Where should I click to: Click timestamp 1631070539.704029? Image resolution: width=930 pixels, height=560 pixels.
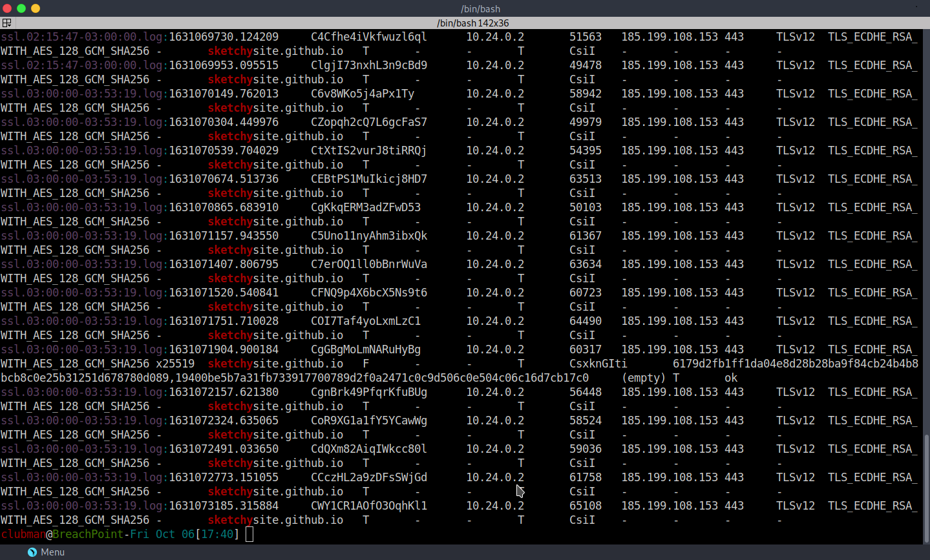(224, 150)
